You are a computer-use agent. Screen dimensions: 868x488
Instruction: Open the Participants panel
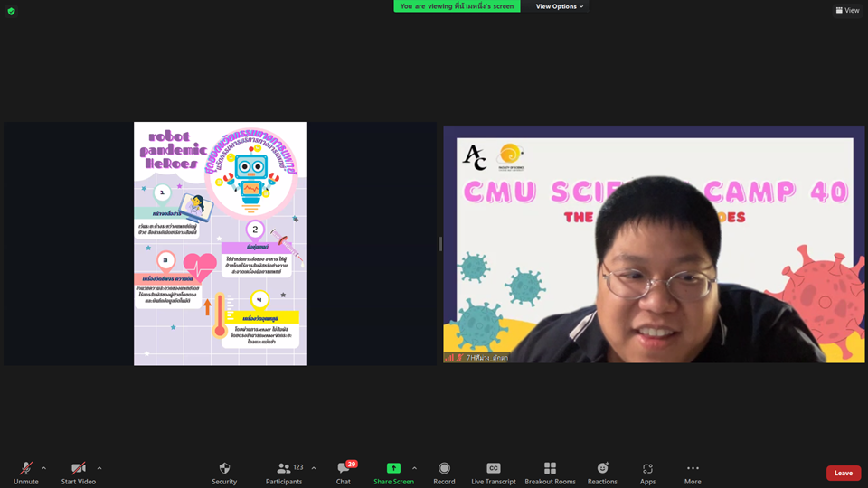pyautogui.click(x=284, y=473)
